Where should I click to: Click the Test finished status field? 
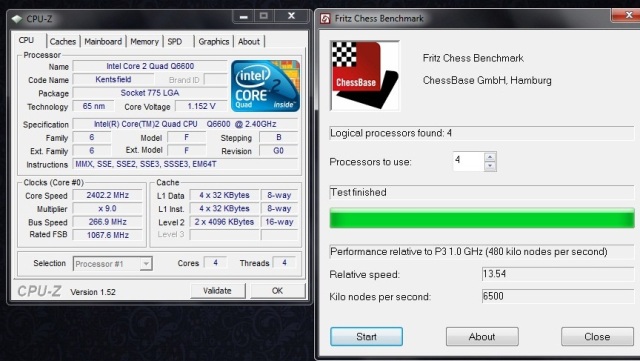point(482,192)
